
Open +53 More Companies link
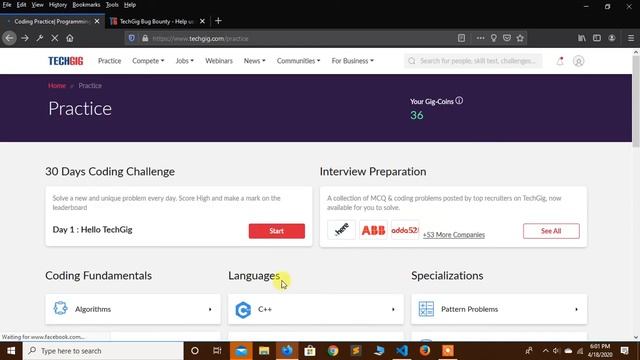454,235
